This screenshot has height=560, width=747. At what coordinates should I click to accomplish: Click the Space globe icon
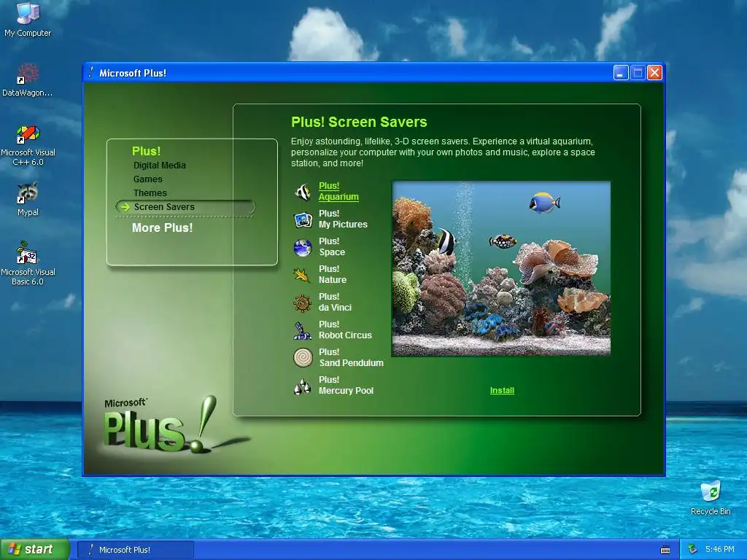303,247
